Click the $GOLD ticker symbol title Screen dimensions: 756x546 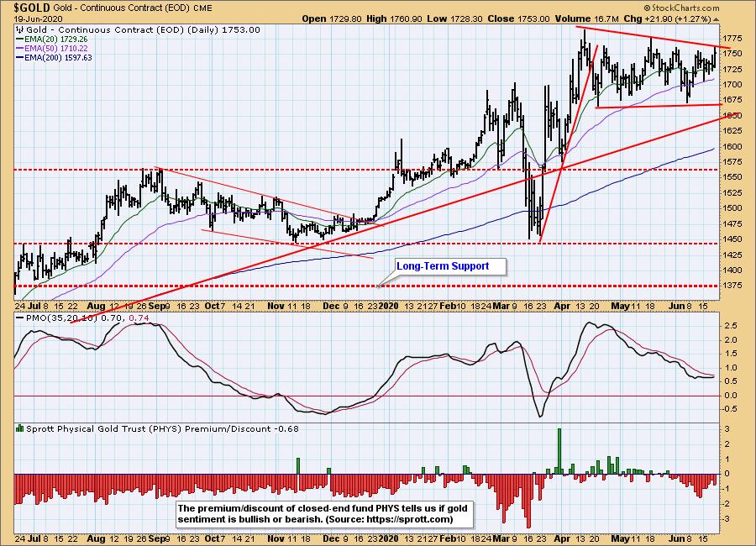tap(32, 8)
